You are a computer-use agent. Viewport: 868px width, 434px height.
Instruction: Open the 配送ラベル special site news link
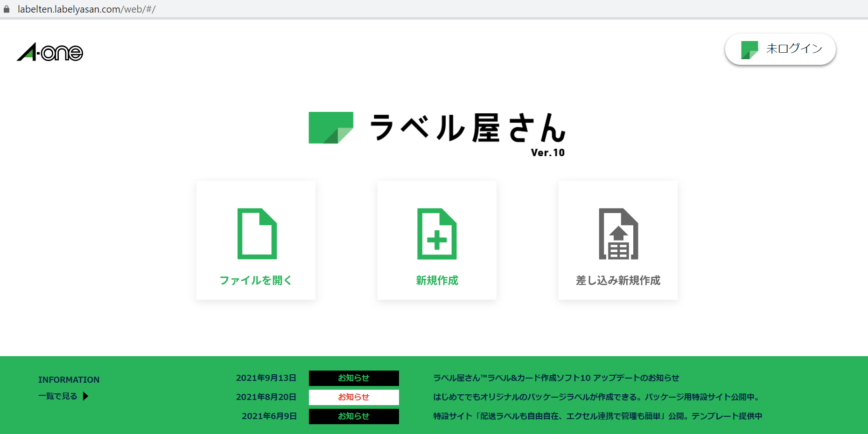pyautogui.click(x=597, y=416)
